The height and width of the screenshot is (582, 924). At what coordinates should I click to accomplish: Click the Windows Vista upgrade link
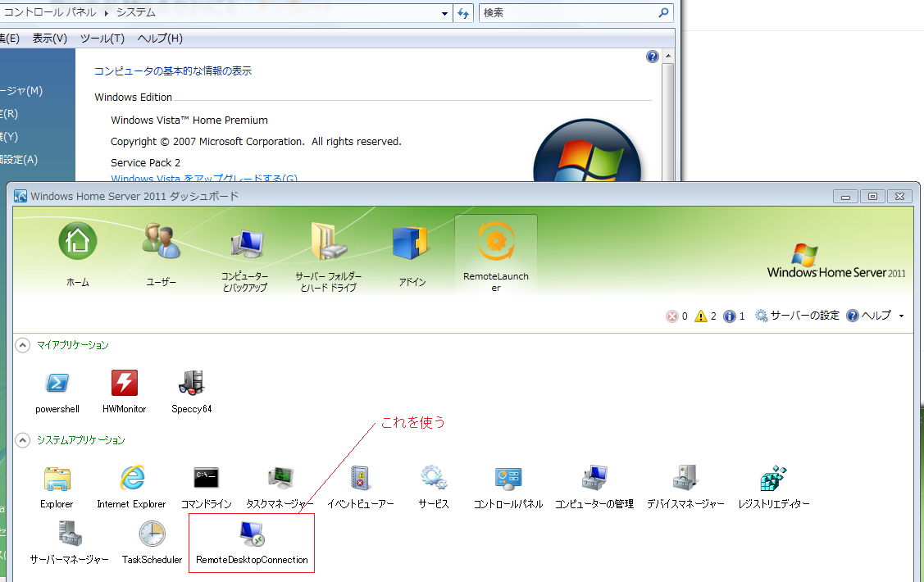pos(204,178)
